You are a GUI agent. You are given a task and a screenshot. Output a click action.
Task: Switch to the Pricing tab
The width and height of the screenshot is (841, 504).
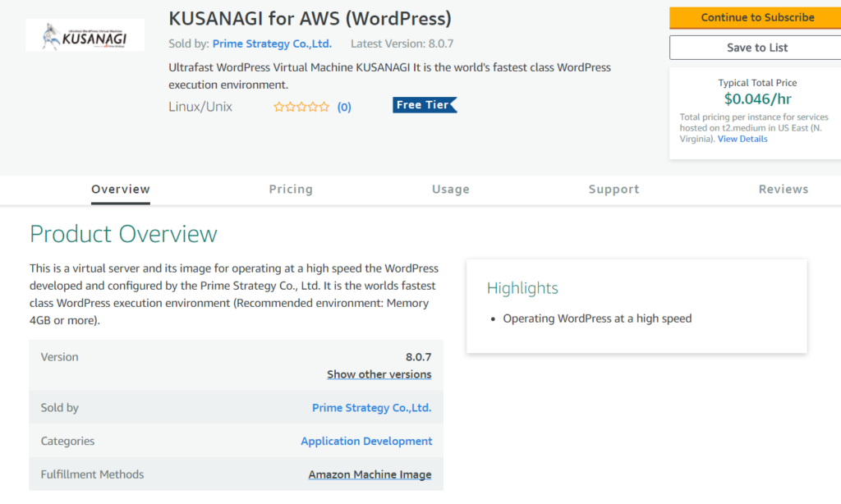coord(291,190)
